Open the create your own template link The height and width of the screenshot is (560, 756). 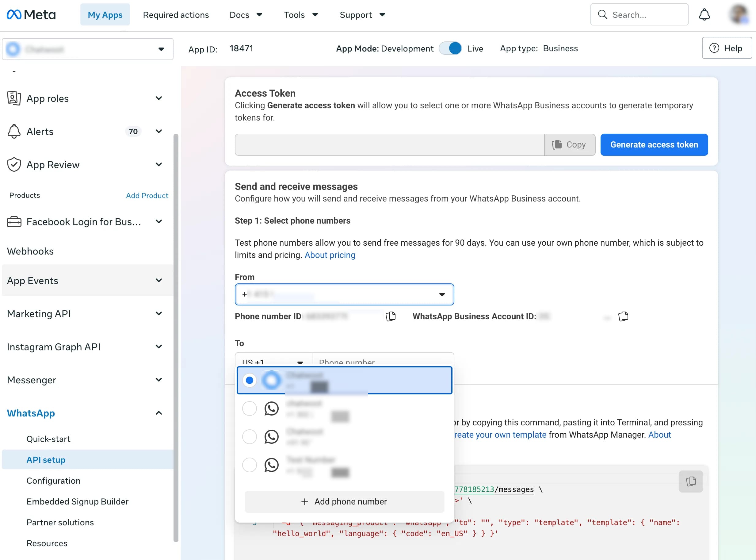pos(500,435)
